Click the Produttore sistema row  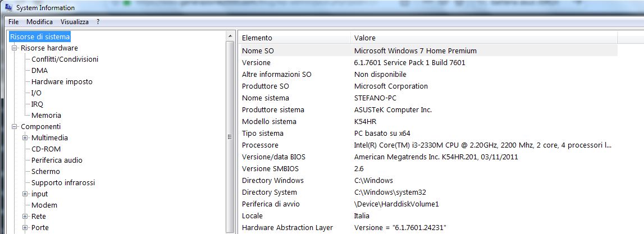pyautogui.click(x=428, y=110)
